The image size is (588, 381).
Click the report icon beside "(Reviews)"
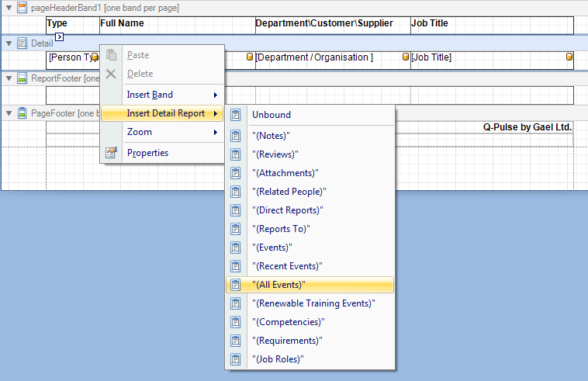point(236,154)
